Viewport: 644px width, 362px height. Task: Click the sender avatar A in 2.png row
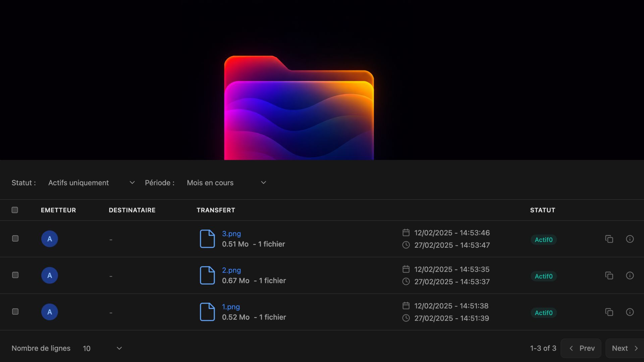[x=50, y=276]
